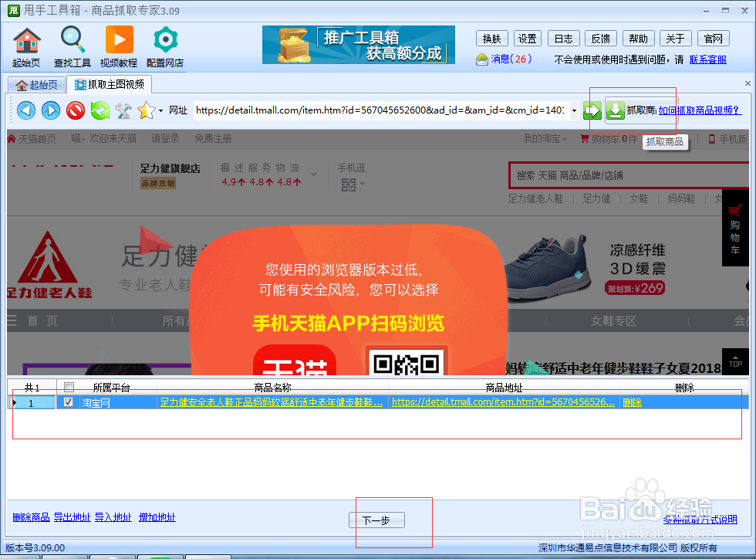Click the 删除商品 link
This screenshot has width=756, height=559.
(x=31, y=517)
